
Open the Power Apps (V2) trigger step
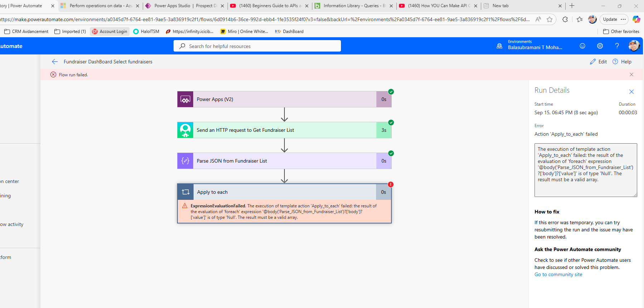pyautogui.click(x=284, y=99)
